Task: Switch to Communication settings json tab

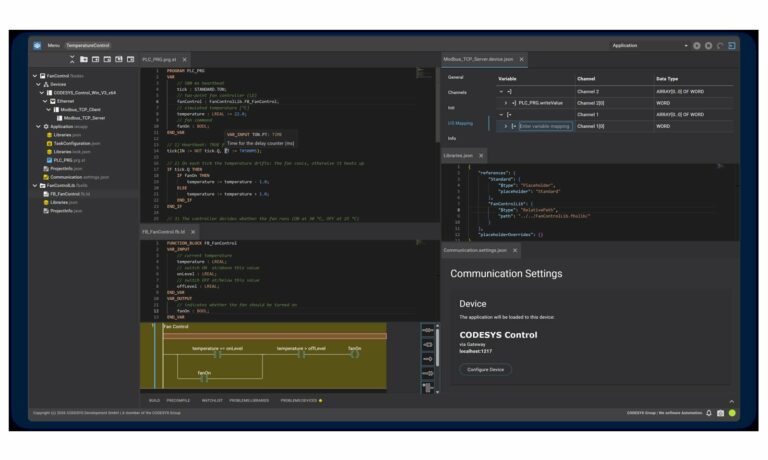Action: (475, 250)
